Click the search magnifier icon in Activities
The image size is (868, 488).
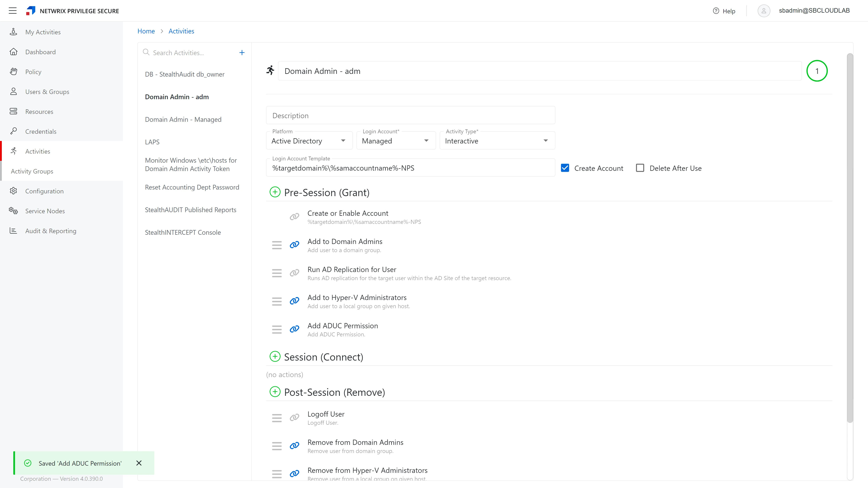[x=146, y=52]
